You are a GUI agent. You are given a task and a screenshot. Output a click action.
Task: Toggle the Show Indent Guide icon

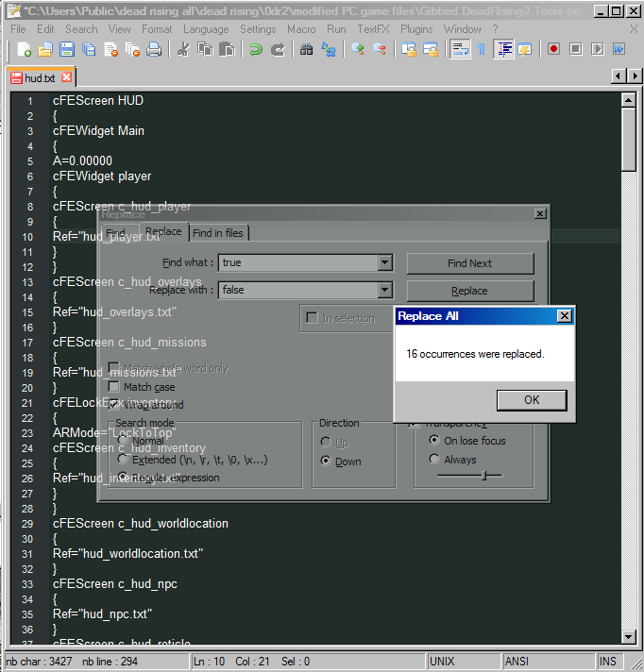(x=504, y=49)
